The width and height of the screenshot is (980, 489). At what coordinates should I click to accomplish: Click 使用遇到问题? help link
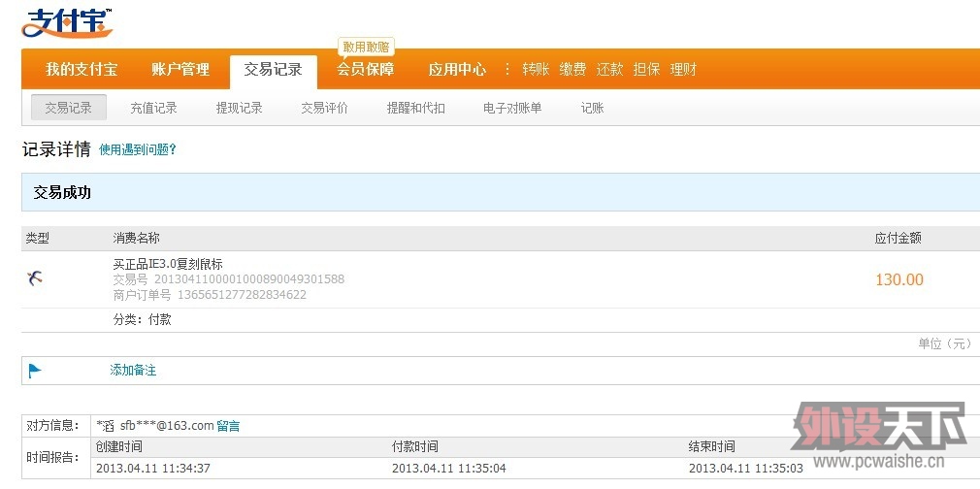coord(138,150)
